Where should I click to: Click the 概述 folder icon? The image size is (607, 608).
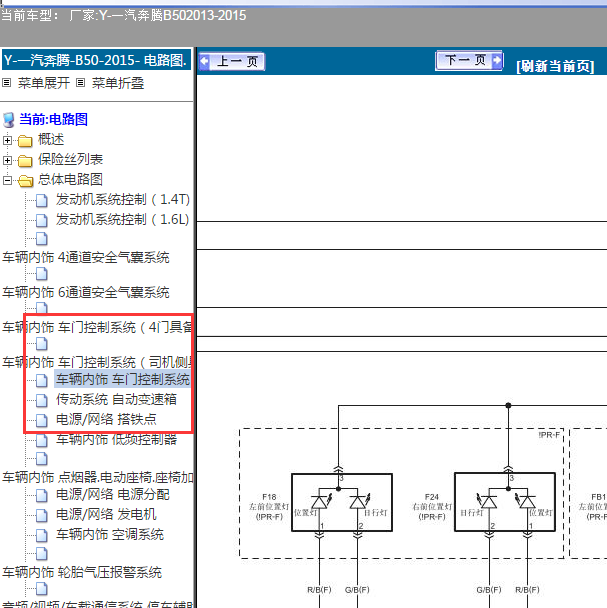(x=25, y=141)
